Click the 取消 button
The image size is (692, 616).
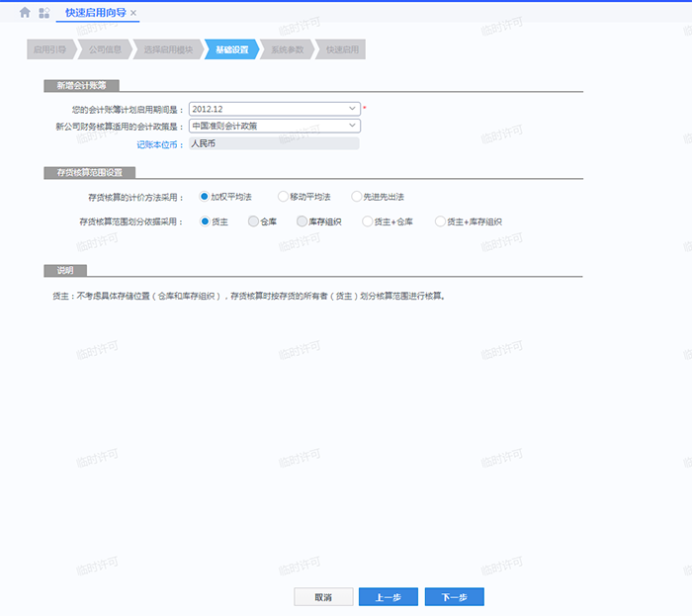(x=323, y=597)
